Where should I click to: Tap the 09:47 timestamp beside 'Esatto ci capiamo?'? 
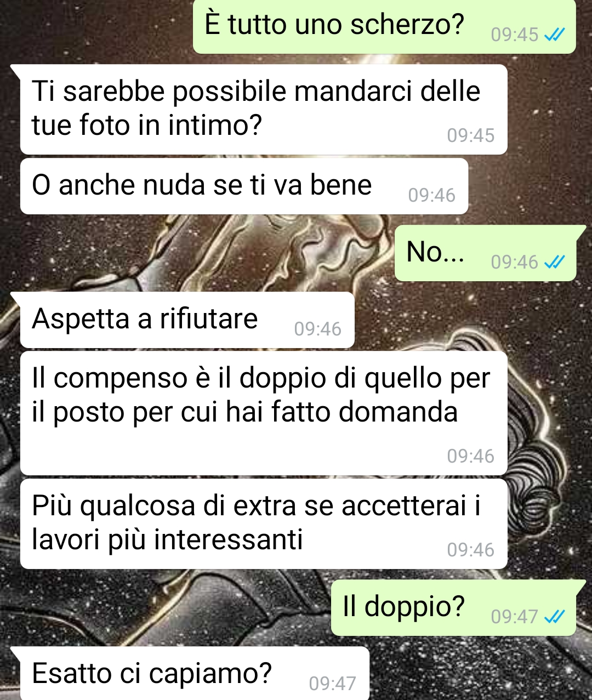tap(333, 684)
